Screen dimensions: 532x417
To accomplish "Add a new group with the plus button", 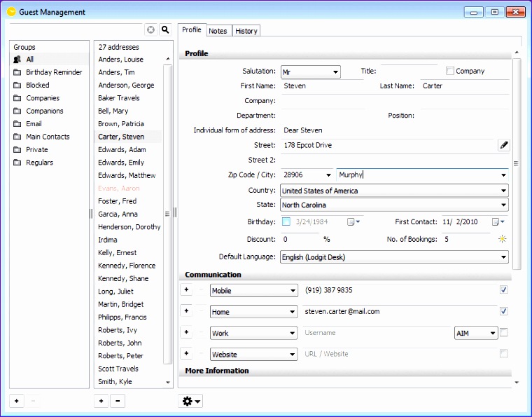I will click(17, 401).
